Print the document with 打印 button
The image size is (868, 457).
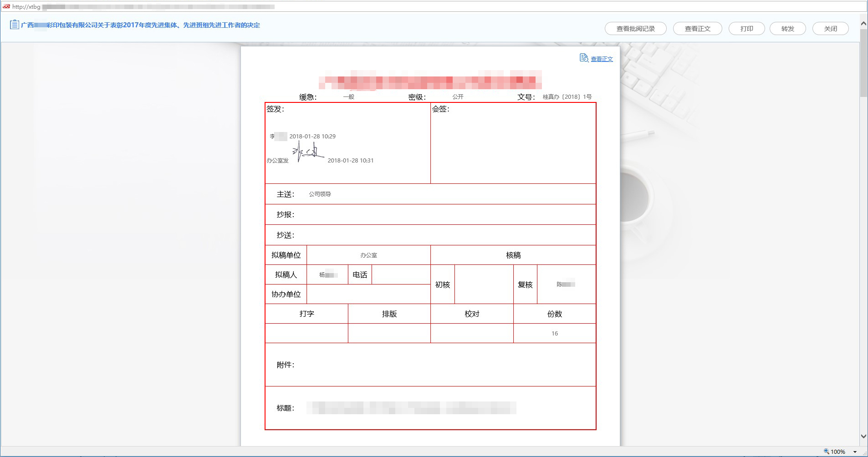pyautogui.click(x=746, y=29)
